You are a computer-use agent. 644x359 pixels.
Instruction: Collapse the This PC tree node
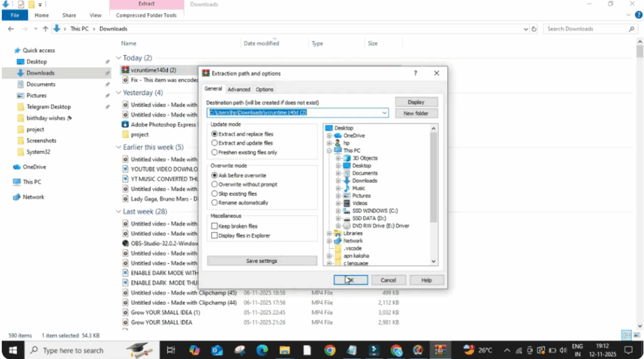click(x=329, y=151)
